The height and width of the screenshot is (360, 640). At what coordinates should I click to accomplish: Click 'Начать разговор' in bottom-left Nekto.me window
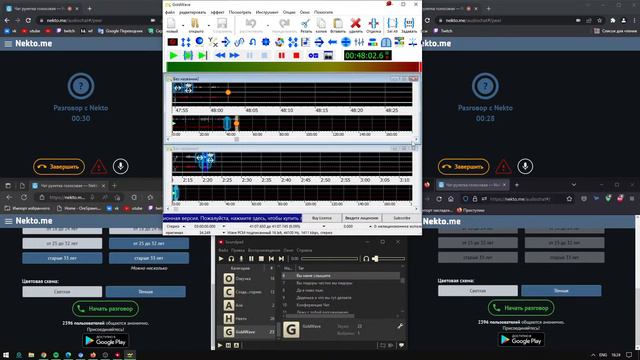click(x=105, y=309)
